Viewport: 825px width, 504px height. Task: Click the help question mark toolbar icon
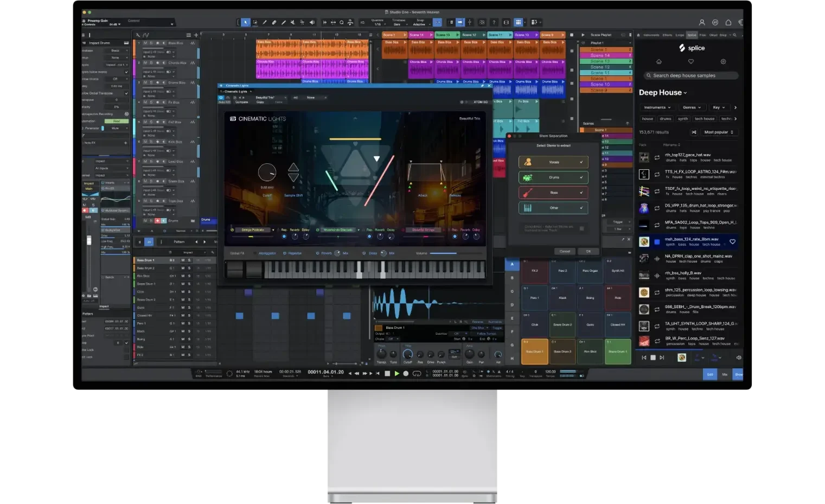tap(494, 22)
